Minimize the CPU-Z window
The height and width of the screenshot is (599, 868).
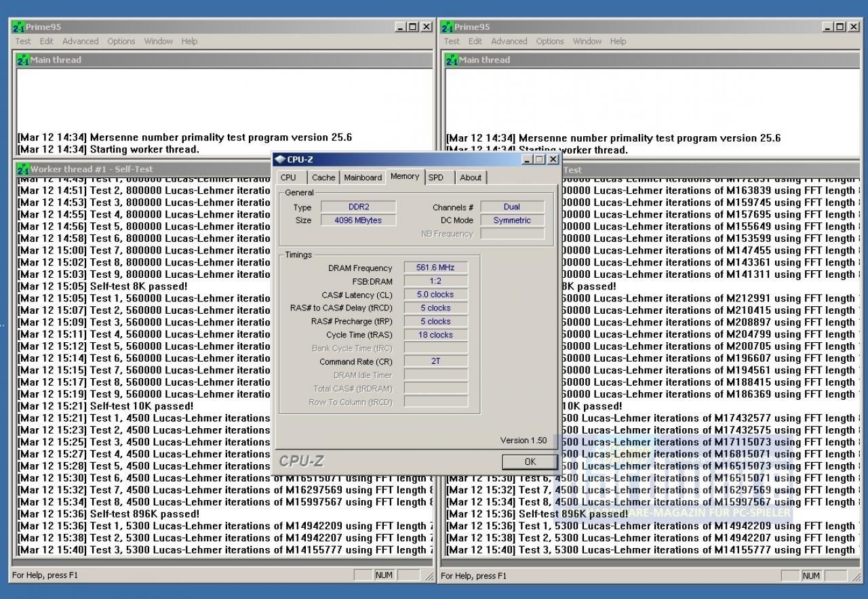pos(528,160)
